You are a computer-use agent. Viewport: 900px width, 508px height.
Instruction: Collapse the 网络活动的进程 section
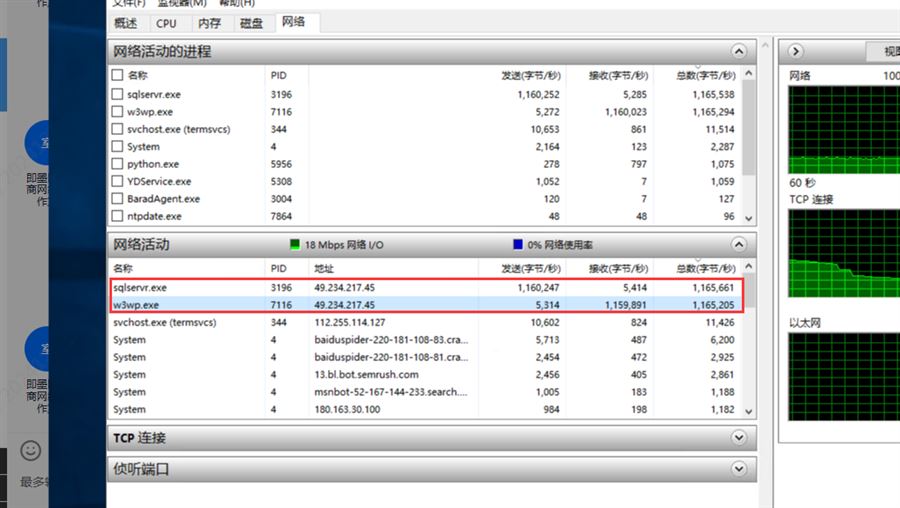coord(739,51)
